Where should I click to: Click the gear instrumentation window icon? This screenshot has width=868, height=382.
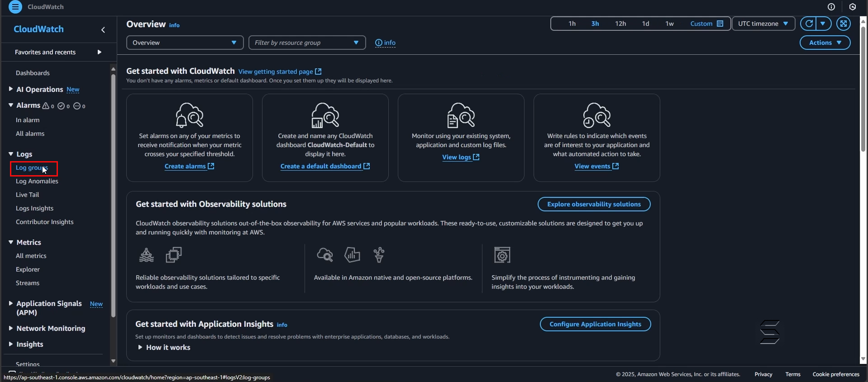tap(502, 255)
